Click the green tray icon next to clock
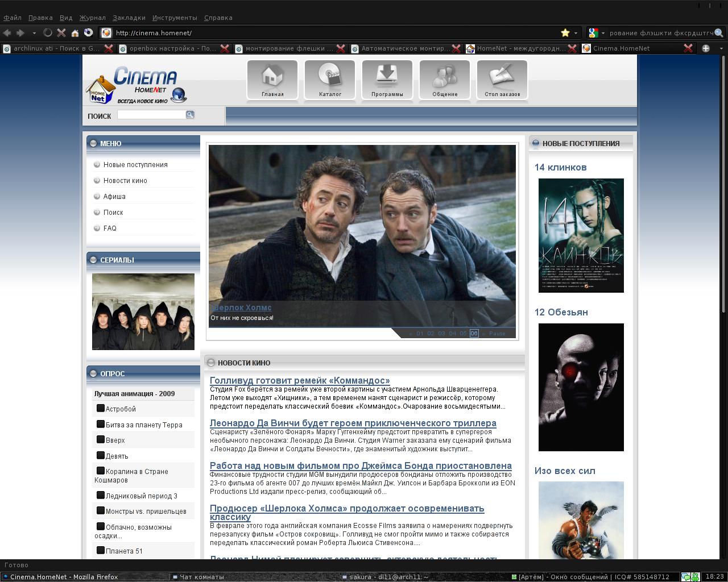Viewport: 728px width, 582px height. pyautogui.click(x=695, y=577)
